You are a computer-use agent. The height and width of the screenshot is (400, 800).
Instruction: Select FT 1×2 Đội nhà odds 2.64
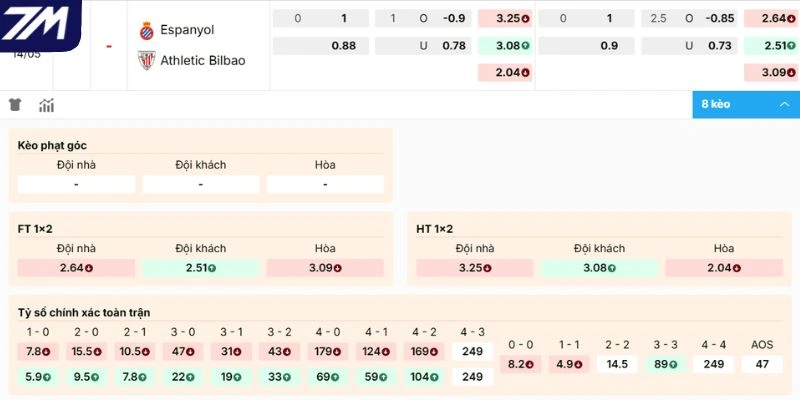[x=76, y=268]
